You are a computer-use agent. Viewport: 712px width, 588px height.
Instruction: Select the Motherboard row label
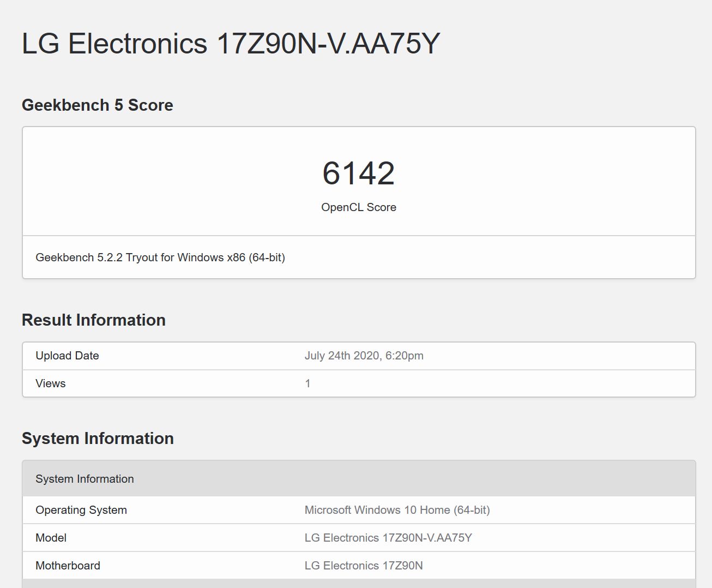68,566
